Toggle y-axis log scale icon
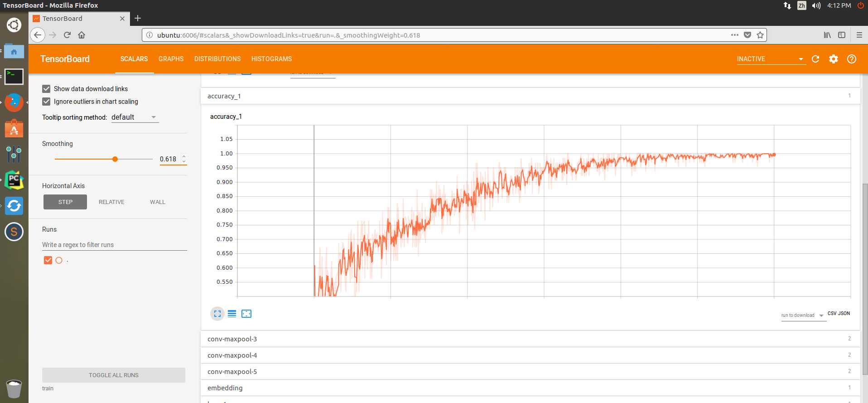 pos(232,314)
